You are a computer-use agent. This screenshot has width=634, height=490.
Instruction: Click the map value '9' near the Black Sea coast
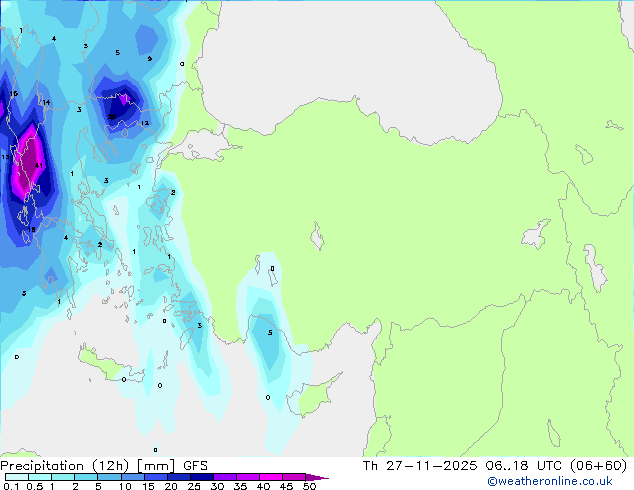coord(150,59)
